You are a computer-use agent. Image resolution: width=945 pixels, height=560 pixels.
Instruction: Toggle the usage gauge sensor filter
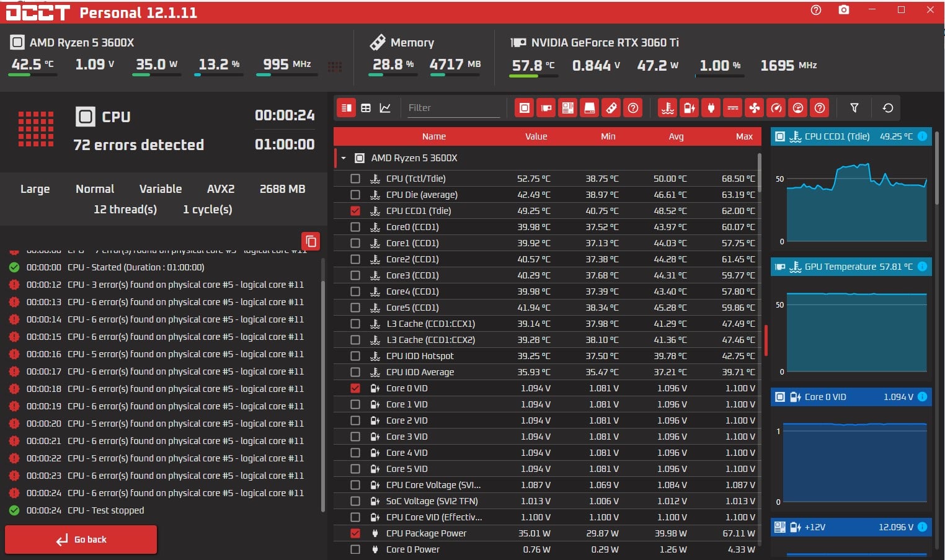[x=798, y=108]
